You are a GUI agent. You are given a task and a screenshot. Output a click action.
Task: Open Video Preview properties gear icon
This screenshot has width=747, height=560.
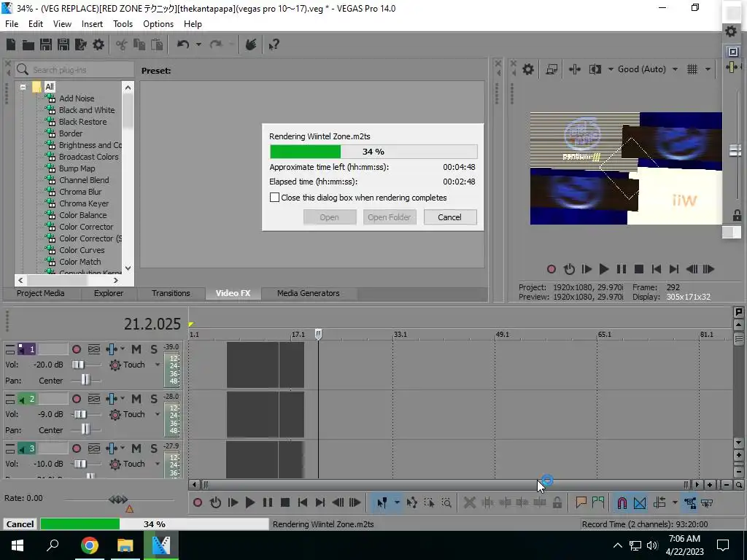tap(528, 69)
